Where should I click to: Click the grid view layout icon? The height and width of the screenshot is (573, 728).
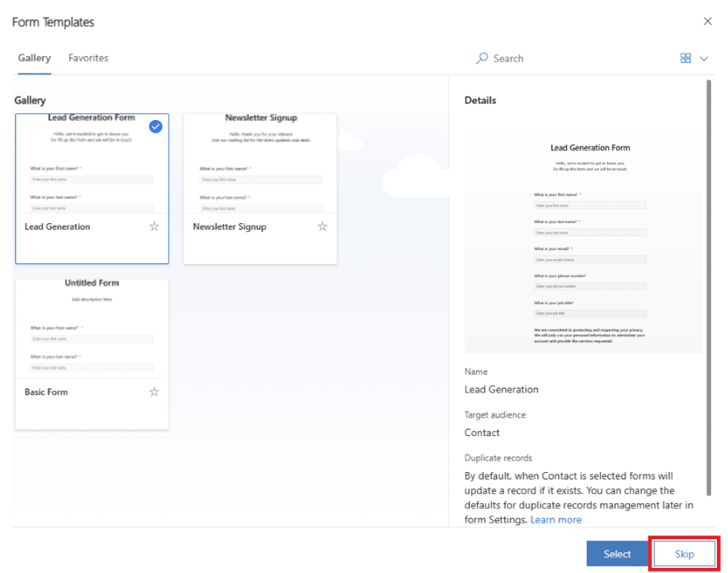685,58
